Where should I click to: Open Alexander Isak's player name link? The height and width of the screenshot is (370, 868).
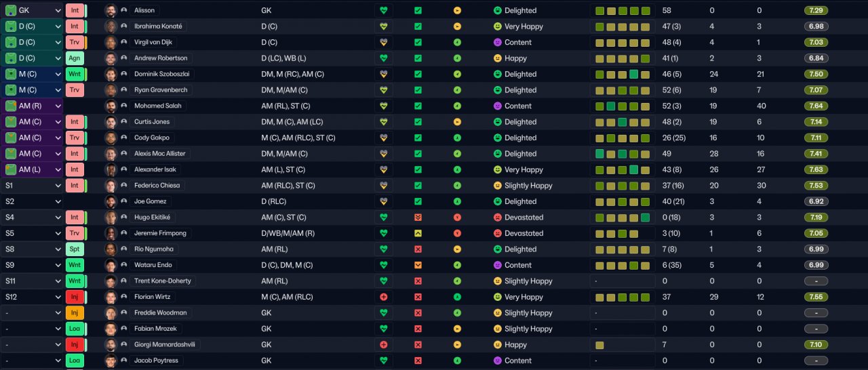158,170
